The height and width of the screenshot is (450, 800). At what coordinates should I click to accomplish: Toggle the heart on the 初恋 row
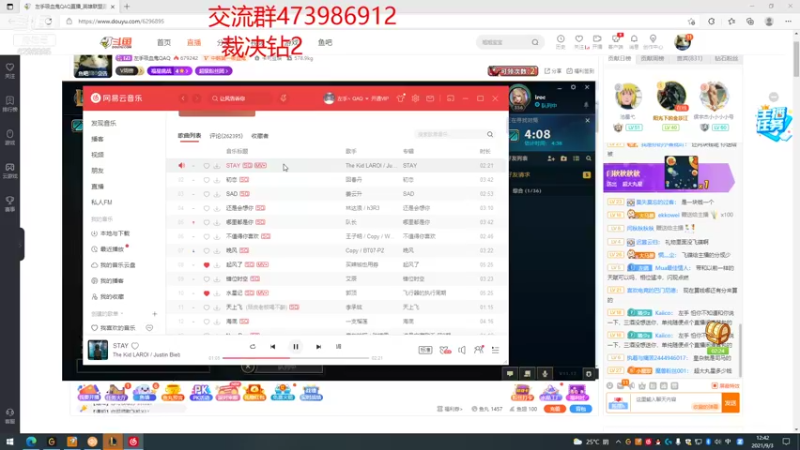click(x=206, y=180)
